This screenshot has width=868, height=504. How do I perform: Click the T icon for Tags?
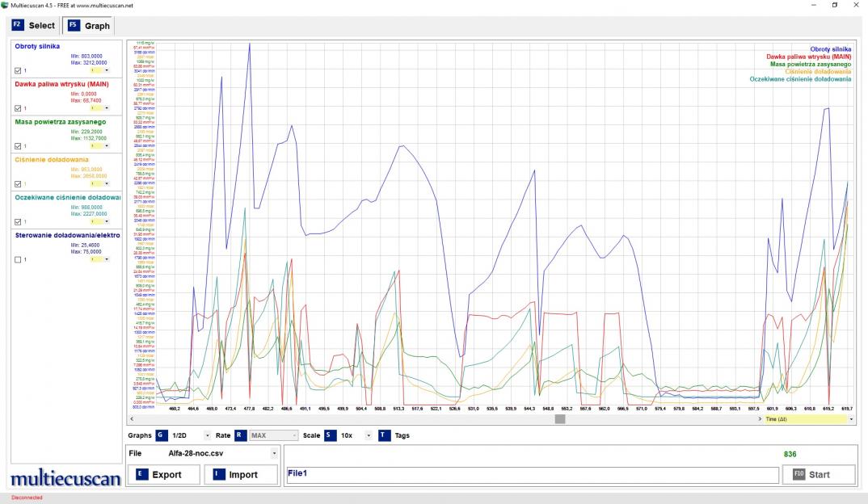385,435
